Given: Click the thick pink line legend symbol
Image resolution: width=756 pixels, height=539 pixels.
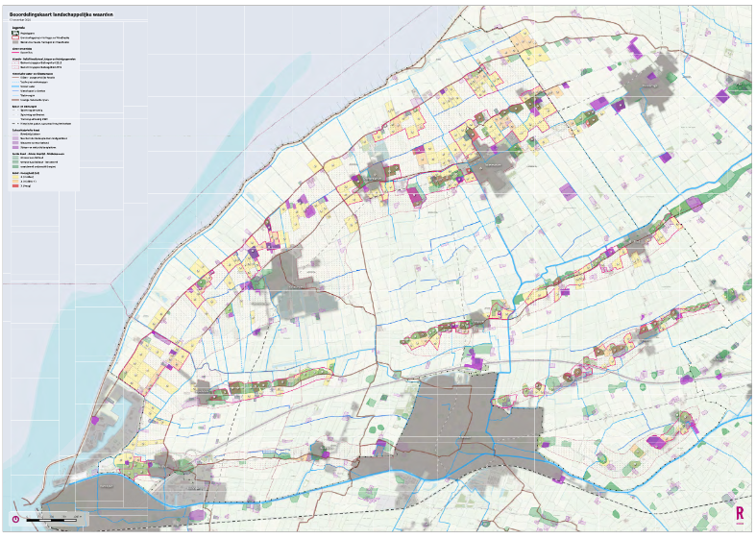Looking at the screenshot, I should [x=15, y=53].
